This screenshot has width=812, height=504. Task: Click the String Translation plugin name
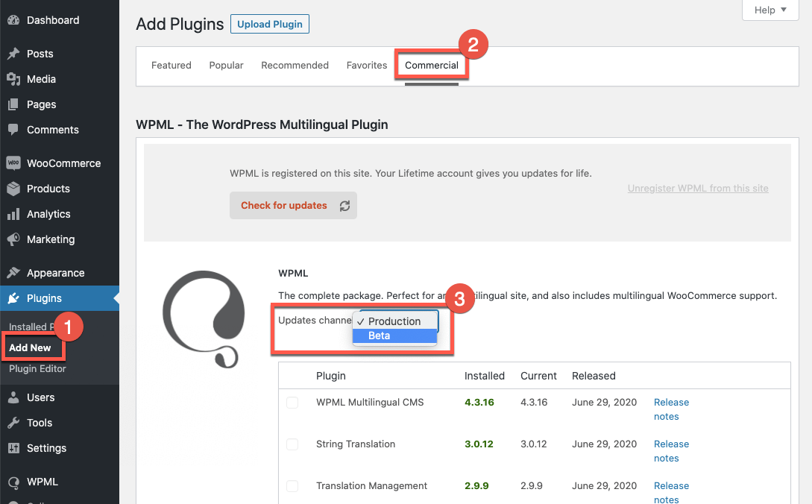(x=355, y=444)
